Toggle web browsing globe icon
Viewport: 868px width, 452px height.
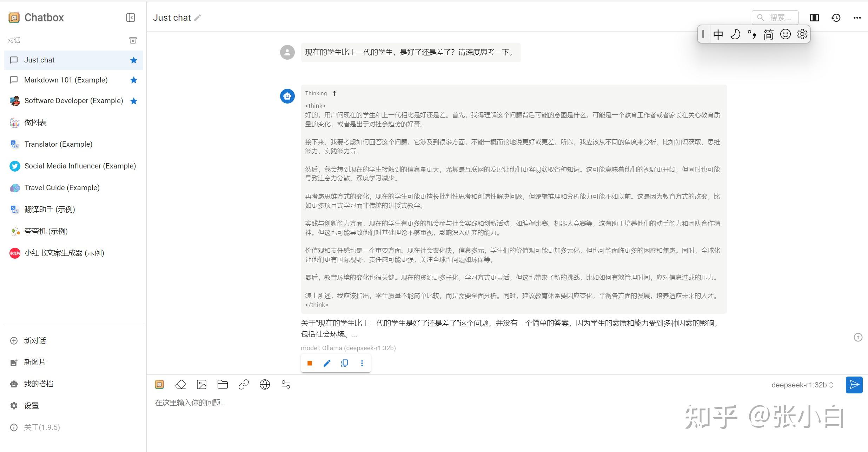[265, 385]
